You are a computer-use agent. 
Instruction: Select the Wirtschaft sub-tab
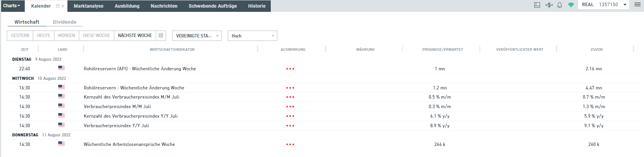[x=27, y=22]
